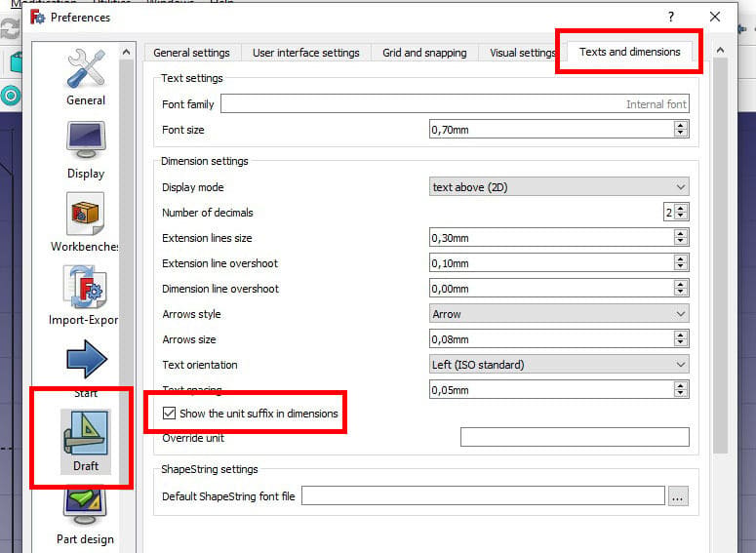Screen dimensions: 756x553
Task: Open the General preferences category icon
Action: [x=86, y=68]
